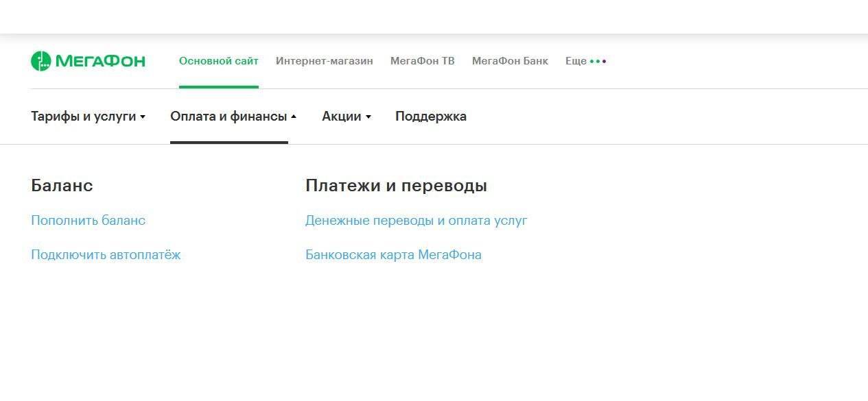Expand the Акции dropdown
This screenshot has height=401, width=868.
[x=347, y=117]
